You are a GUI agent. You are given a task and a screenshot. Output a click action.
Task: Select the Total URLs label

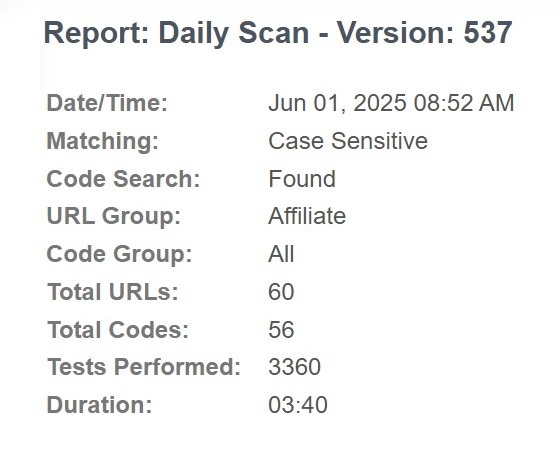click(112, 292)
